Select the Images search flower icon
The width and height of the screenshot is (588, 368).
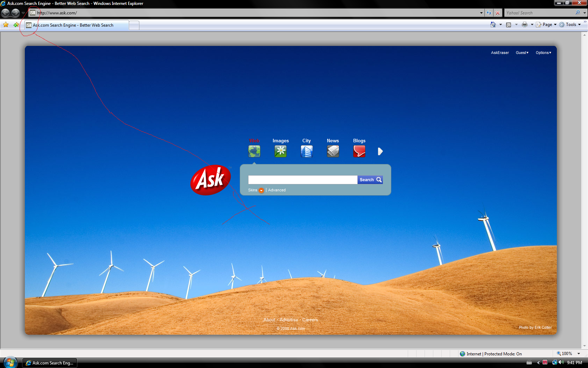[x=280, y=151]
